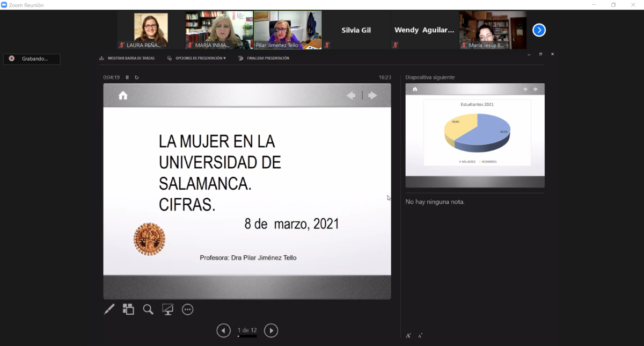Click the slide progress bar under 1 de 12

pos(247,336)
